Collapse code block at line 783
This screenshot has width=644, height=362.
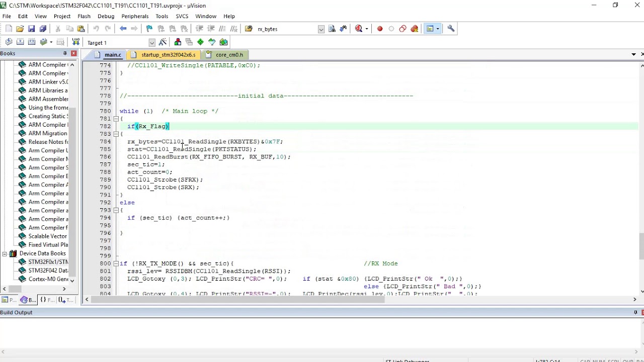pyautogui.click(x=116, y=134)
